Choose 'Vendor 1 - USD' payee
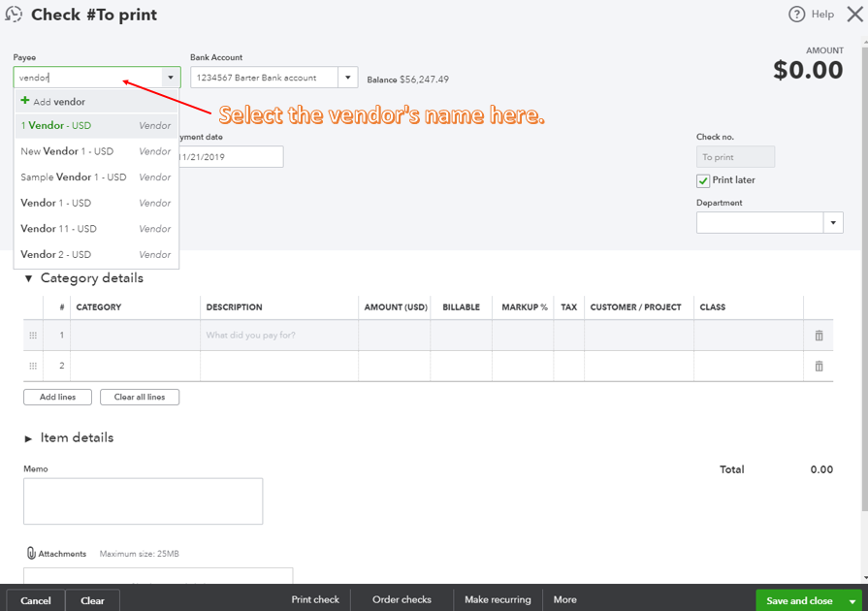This screenshot has height=611, width=868. pyautogui.click(x=96, y=203)
